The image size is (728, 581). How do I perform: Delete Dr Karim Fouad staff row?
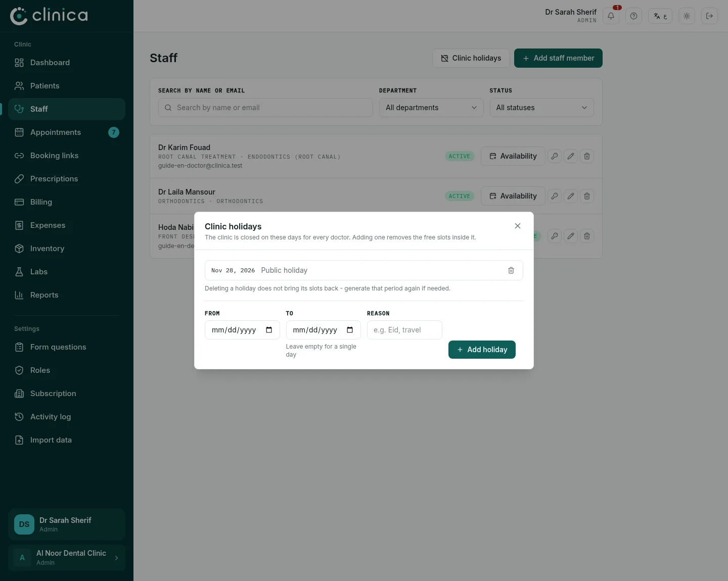tap(587, 156)
